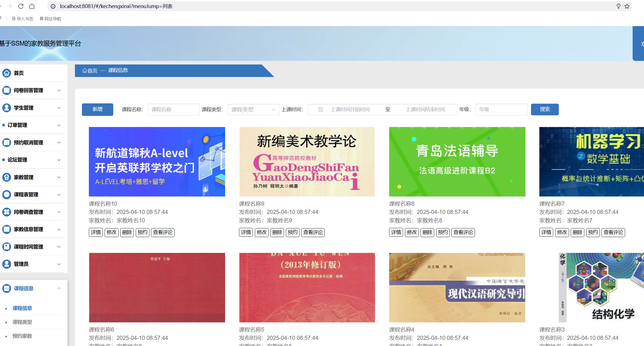Click the 课程表管理 sidebar icon
The width and height of the screenshot is (644, 346).
pyautogui.click(x=7, y=195)
